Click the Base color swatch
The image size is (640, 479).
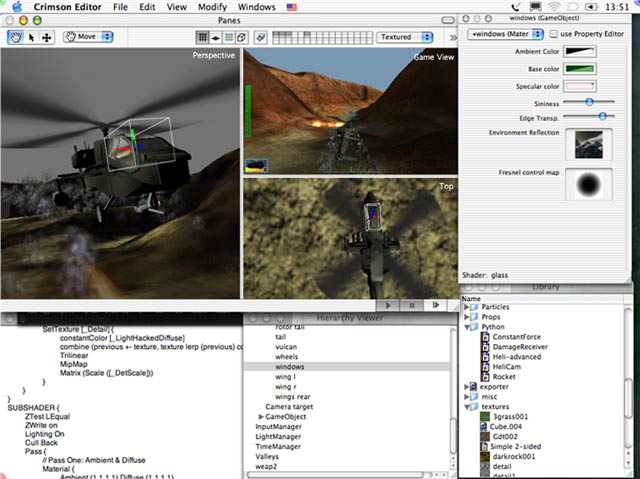[580, 69]
